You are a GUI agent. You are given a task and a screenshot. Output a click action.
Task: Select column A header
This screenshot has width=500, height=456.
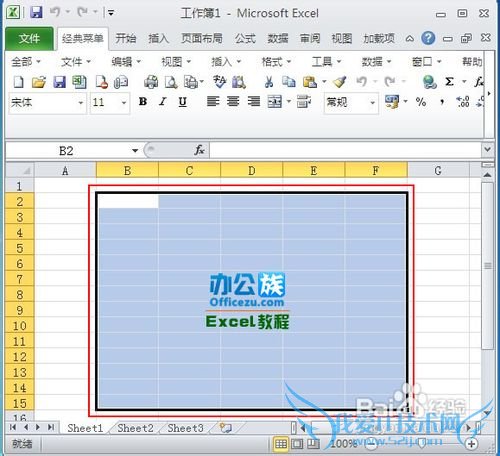[65, 170]
